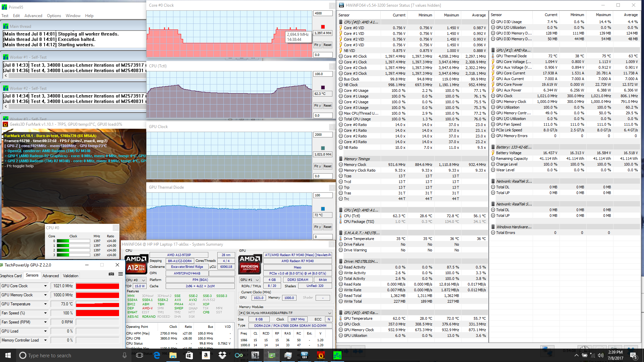This screenshot has width=644, height=362.
Task: Expand the Memory Controller Load dropdown
Action: point(45,340)
